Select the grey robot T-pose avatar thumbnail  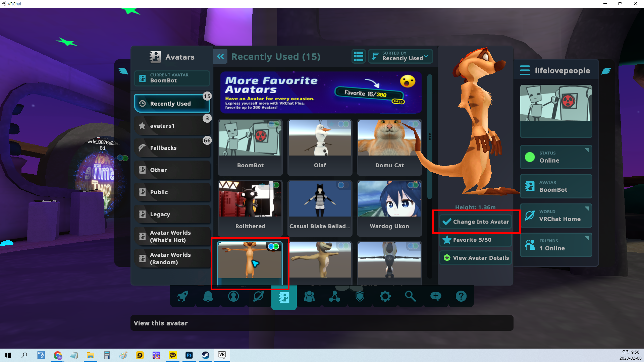389,263
